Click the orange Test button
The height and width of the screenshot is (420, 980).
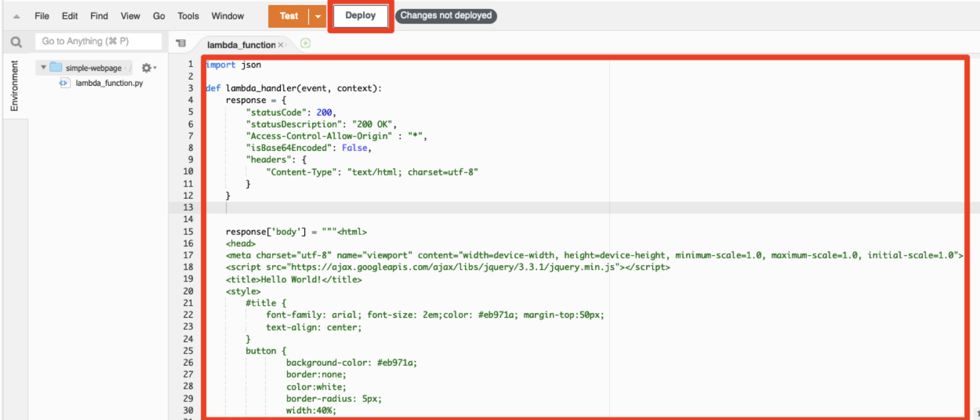[x=289, y=16]
